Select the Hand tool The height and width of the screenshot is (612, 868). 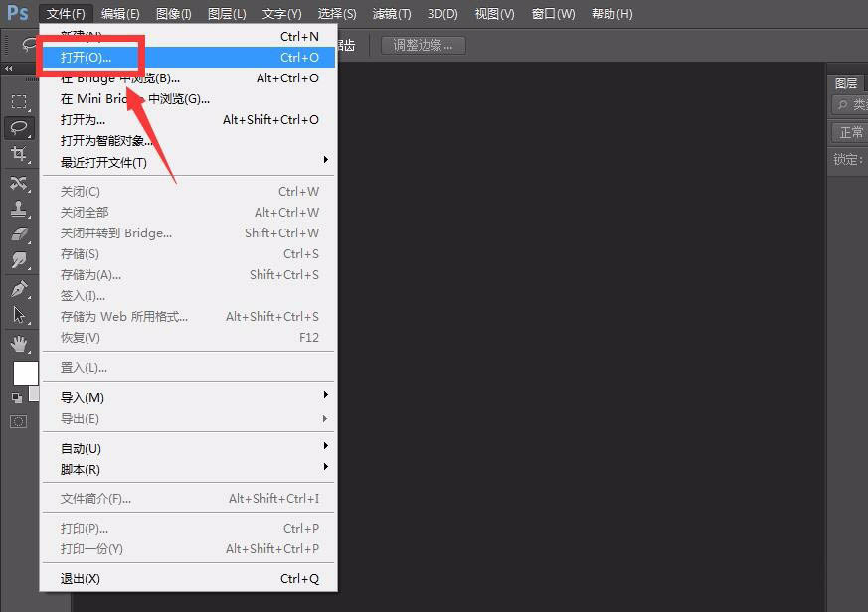coord(19,344)
